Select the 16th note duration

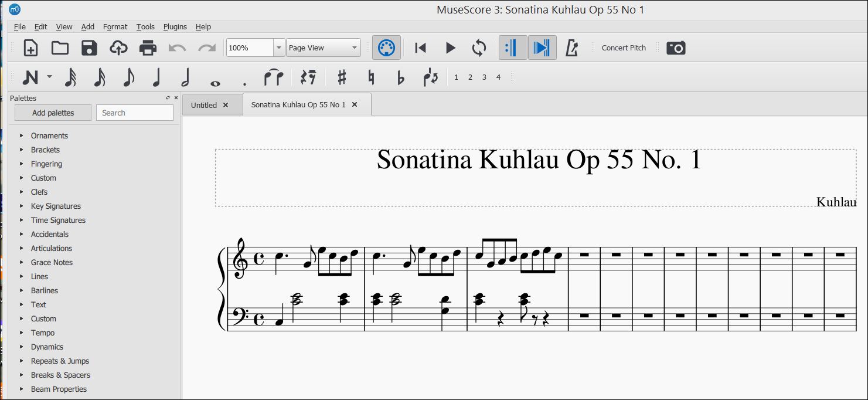(100, 77)
